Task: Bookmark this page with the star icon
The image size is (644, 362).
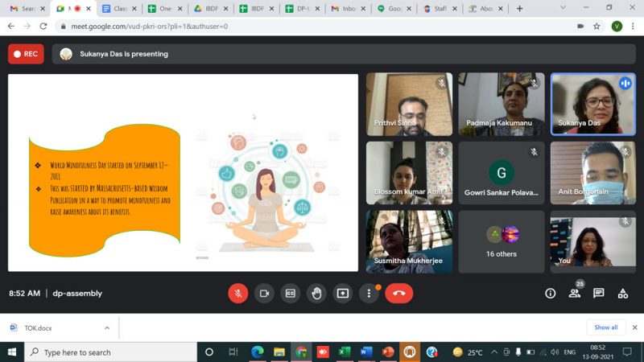Action: (x=597, y=26)
